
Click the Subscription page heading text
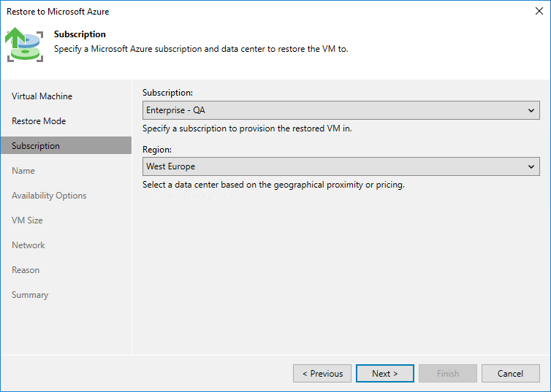click(80, 34)
